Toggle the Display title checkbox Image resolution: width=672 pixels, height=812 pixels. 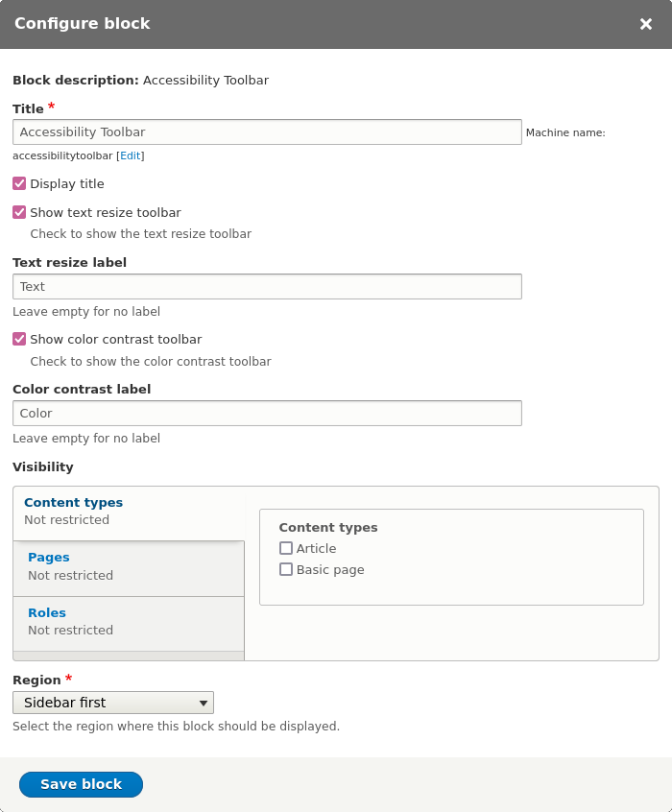click(x=19, y=183)
